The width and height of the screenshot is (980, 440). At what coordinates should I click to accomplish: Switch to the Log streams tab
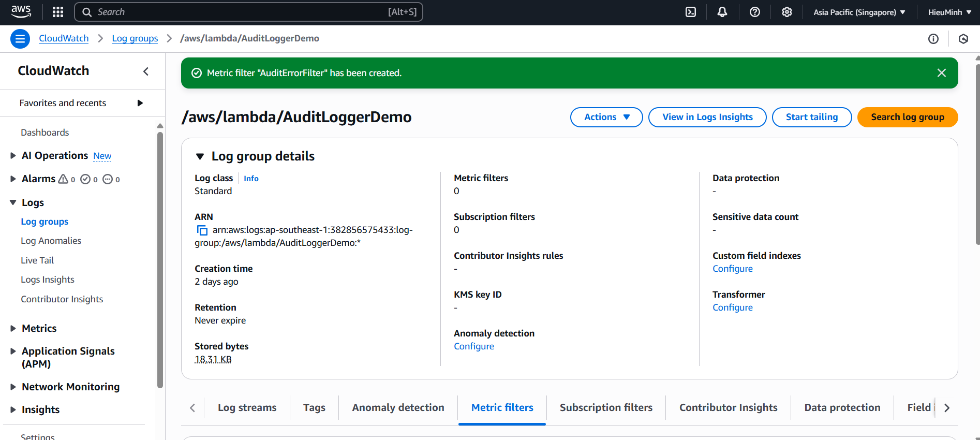[247, 407]
